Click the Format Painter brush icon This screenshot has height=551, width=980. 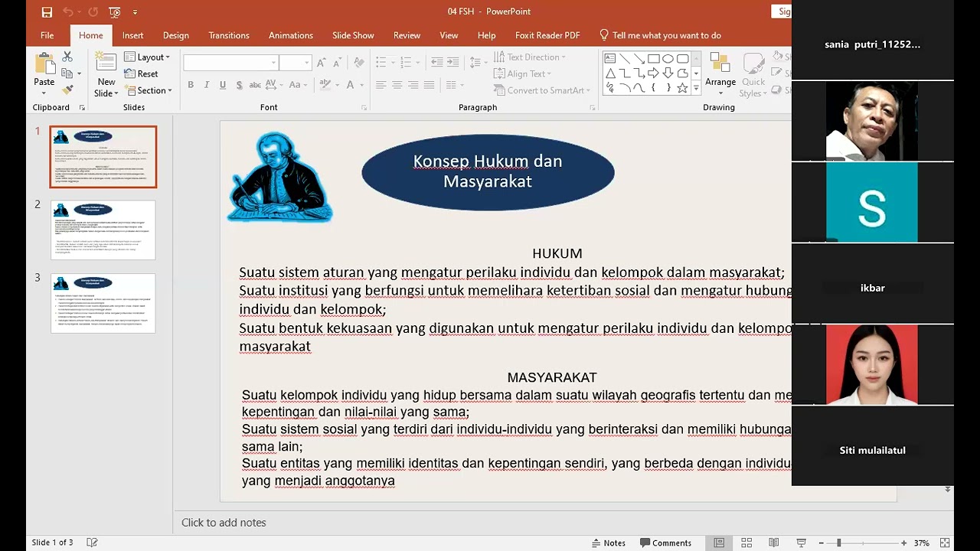tap(67, 90)
